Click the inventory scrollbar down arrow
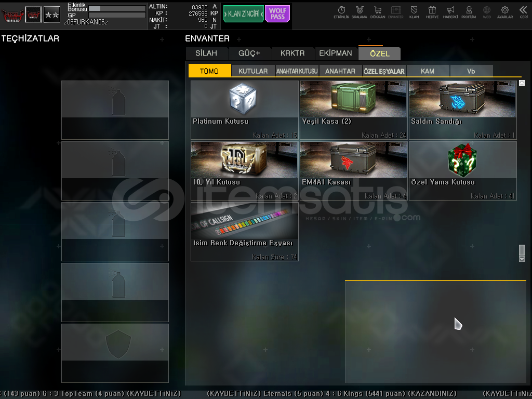The width and height of the screenshot is (532, 399). tap(522, 259)
